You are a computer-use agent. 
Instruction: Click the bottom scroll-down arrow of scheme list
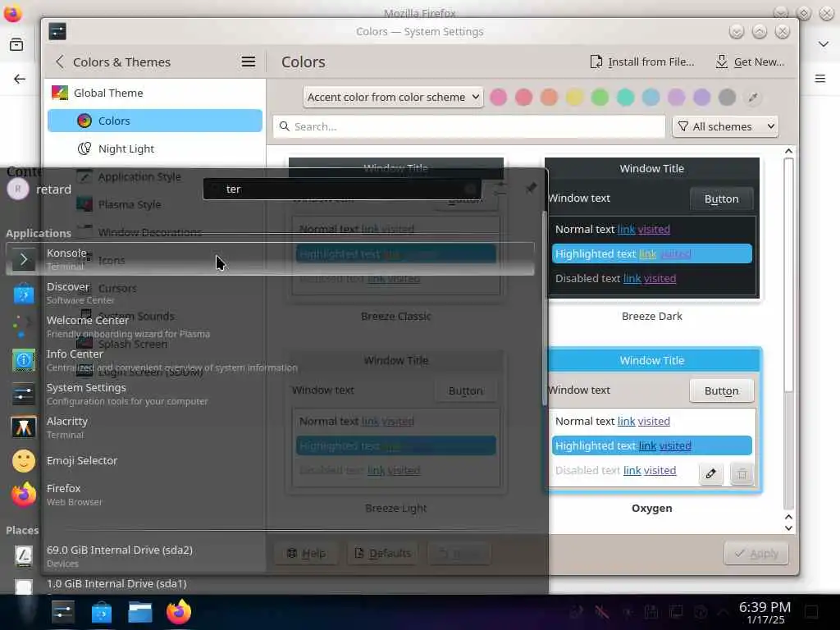pyautogui.click(x=788, y=528)
